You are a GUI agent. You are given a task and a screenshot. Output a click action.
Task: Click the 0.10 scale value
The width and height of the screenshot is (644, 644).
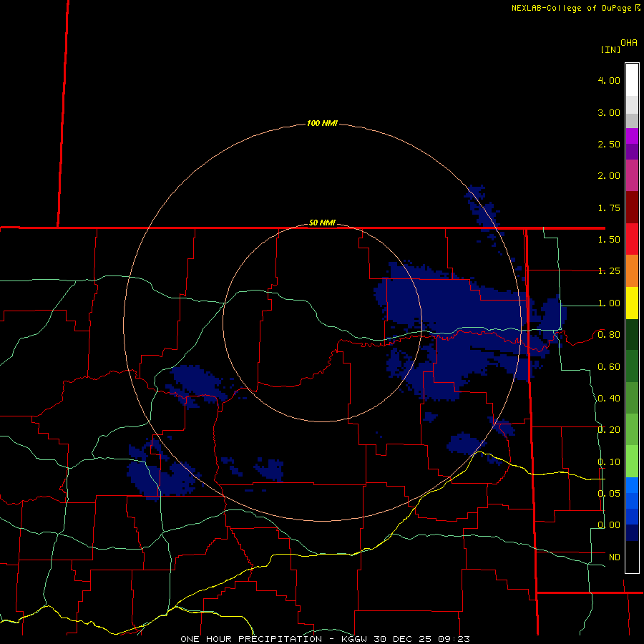point(609,462)
